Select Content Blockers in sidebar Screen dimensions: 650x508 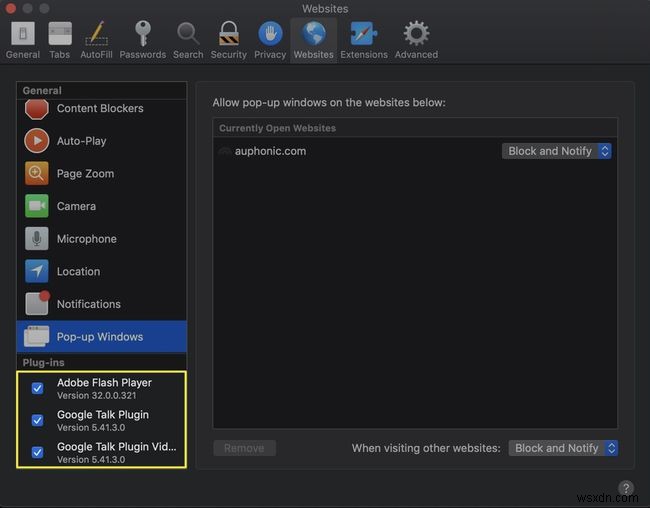(100, 109)
